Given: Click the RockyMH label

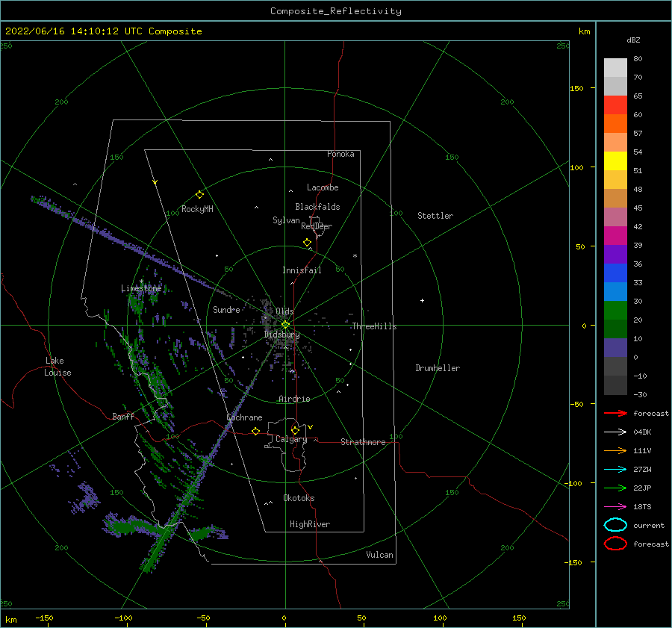Looking at the screenshot, I should pyautogui.click(x=197, y=209).
